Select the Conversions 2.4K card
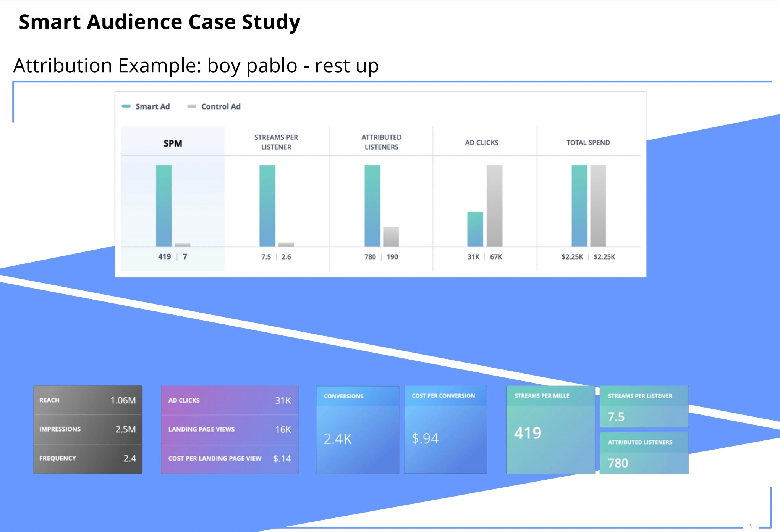 point(357,430)
